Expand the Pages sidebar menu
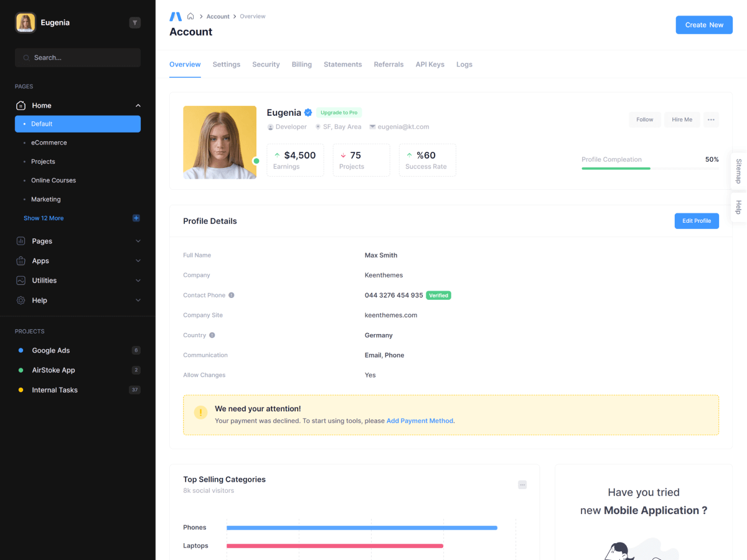The image size is (747, 560). point(138,241)
